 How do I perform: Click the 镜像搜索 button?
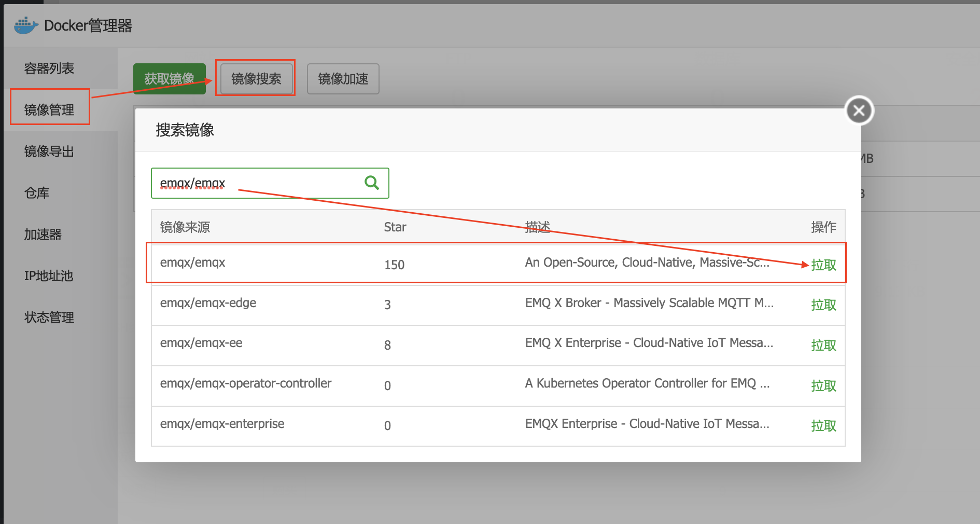click(256, 79)
